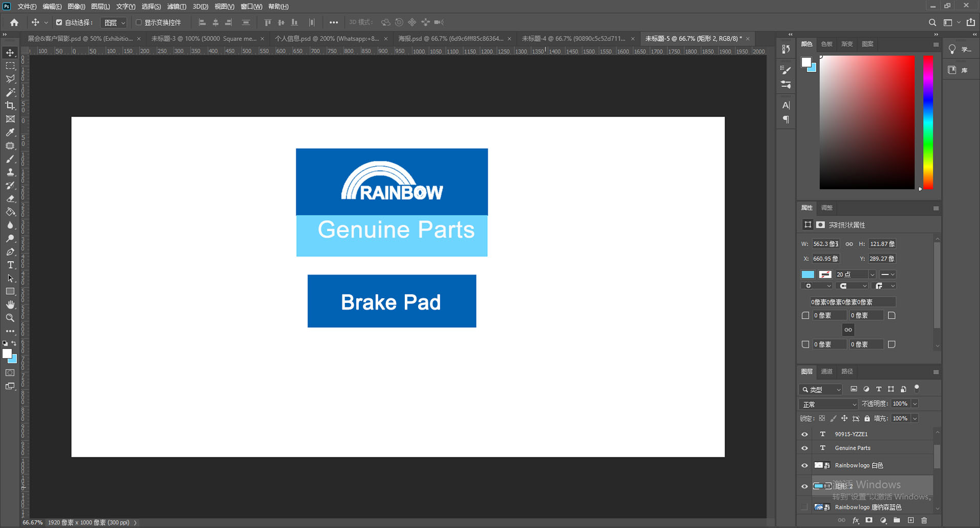Uncheck the Auto-Select checkbox

point(59,23)
